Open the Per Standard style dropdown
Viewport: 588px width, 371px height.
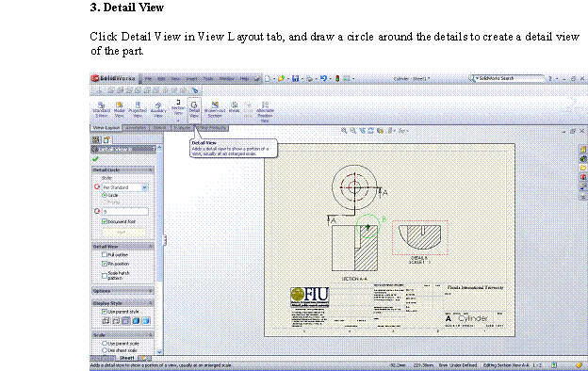tap(144, 187)
